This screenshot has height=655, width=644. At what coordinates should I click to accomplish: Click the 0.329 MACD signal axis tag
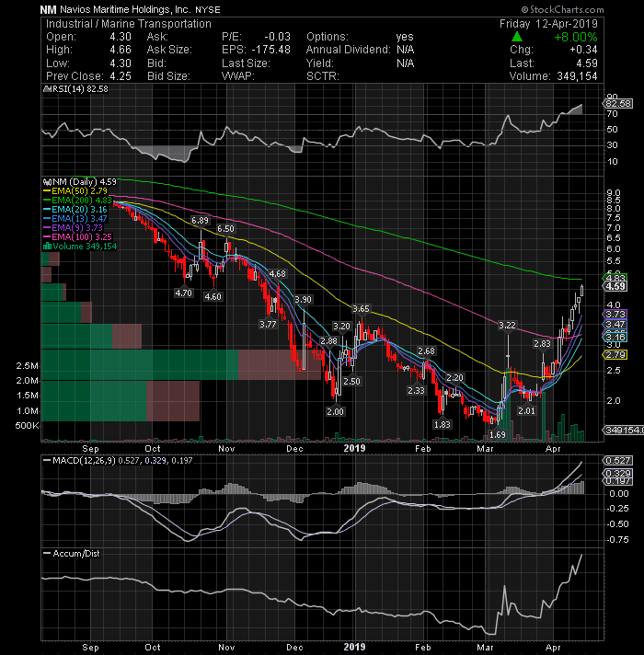(617, 473)
